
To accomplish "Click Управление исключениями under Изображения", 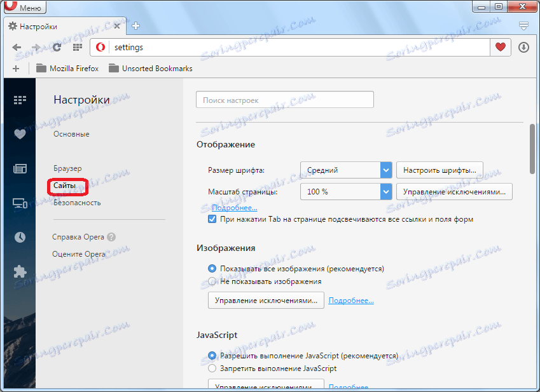I will [x=266, y=300].
